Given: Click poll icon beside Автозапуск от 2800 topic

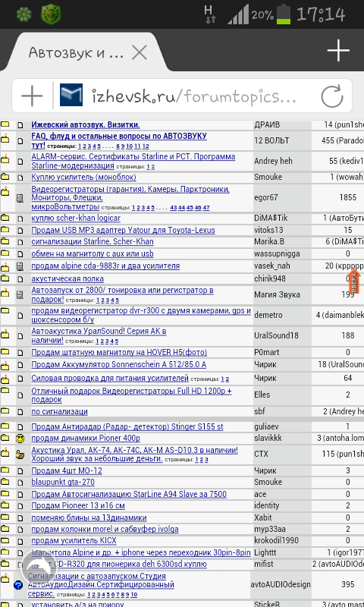Looking at the screenshot, I should (20, 295).
